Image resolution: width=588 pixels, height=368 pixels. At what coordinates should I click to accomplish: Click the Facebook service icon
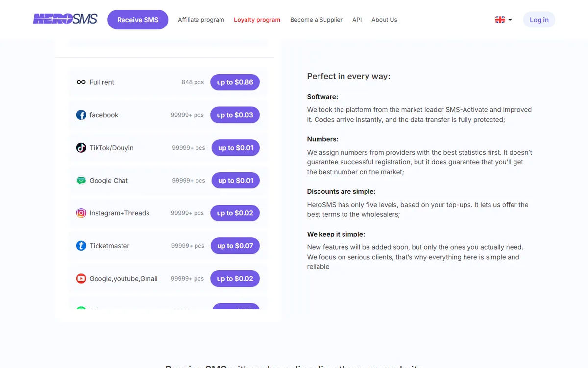click(81, 115)
